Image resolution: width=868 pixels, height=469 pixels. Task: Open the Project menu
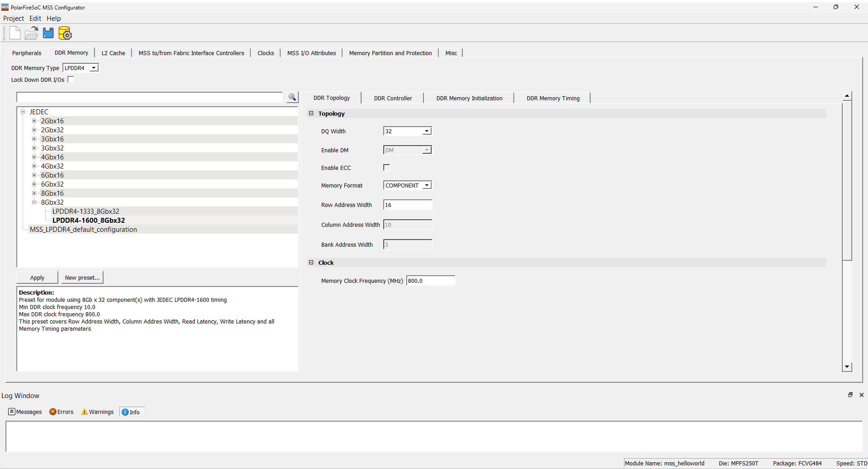pyautogui.click(x=14, y=19)
